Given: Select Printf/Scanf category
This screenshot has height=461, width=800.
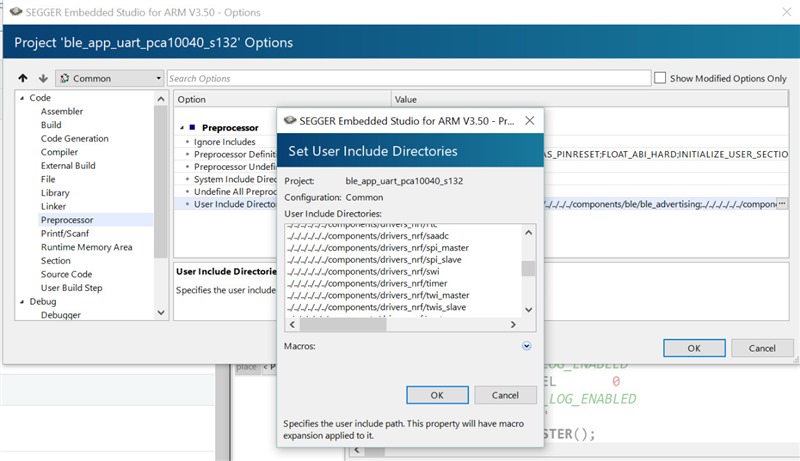Looking at the screenshot, I should click(65, 234).
